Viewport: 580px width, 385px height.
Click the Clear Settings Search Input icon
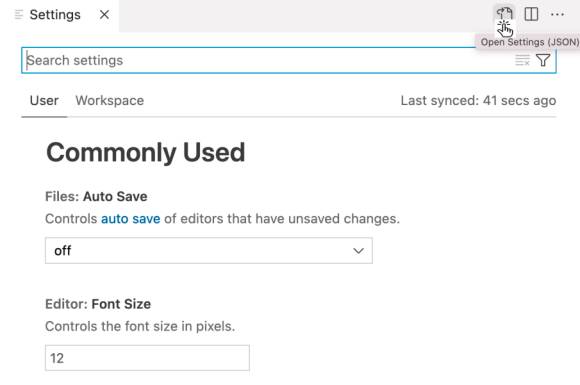pos(522,60)
